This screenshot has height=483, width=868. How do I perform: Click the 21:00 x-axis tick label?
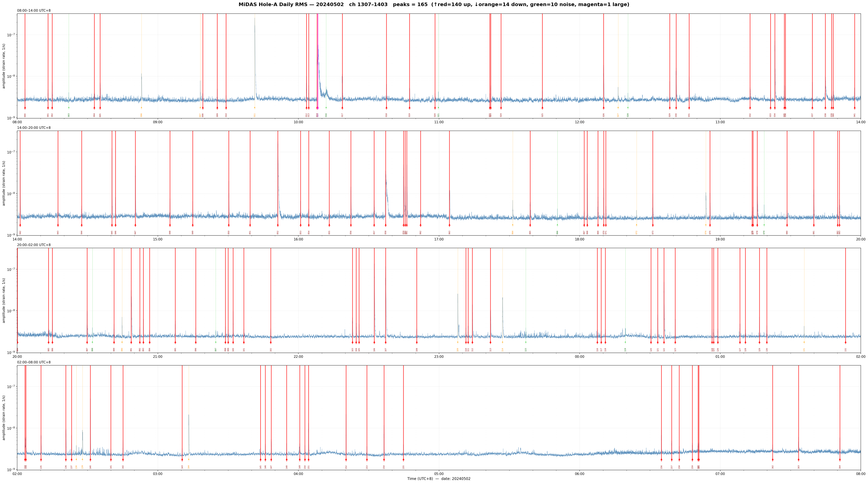coord(158,357)
